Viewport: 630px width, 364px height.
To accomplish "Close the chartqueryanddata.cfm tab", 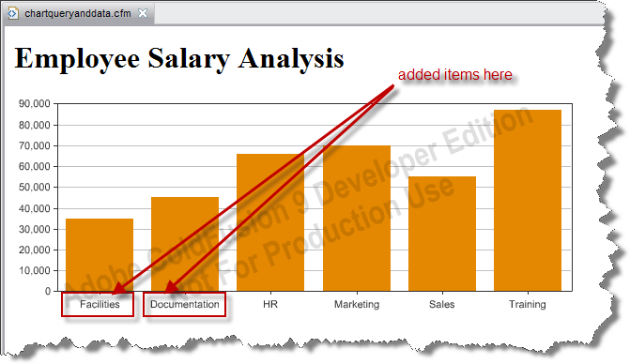I will tap(143, 13).
